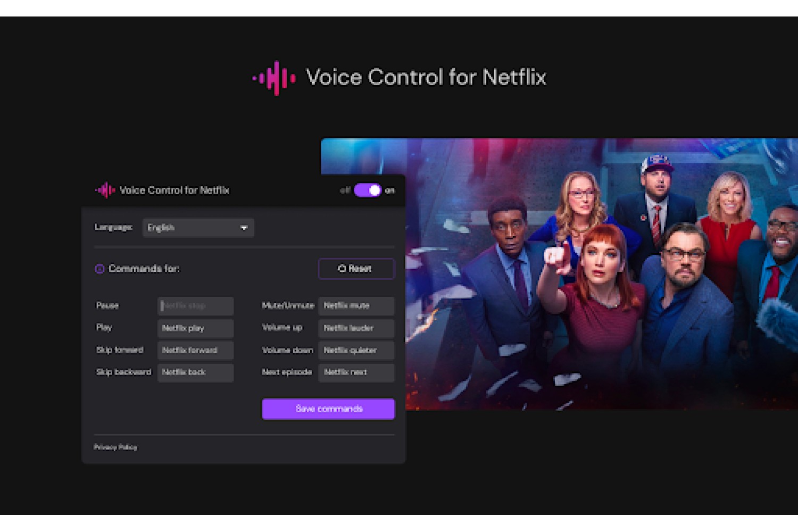The height and width of the screenshot is (532, 798).
Task: Open the English language dropdown
Action: [x=198, y=228]
